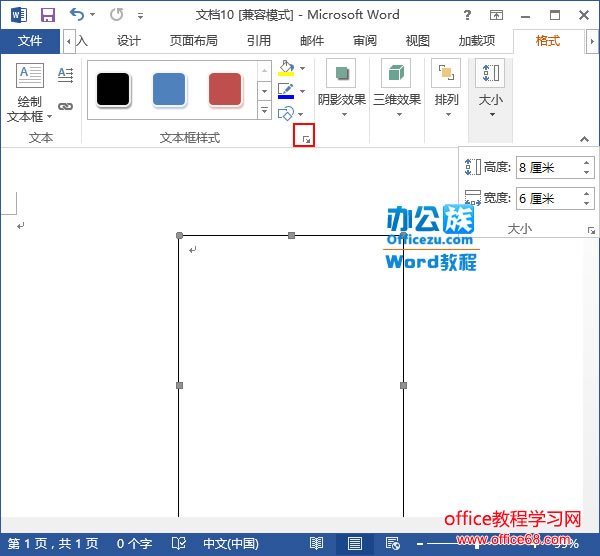Open the 三维效果 menu

pos(397,89)
